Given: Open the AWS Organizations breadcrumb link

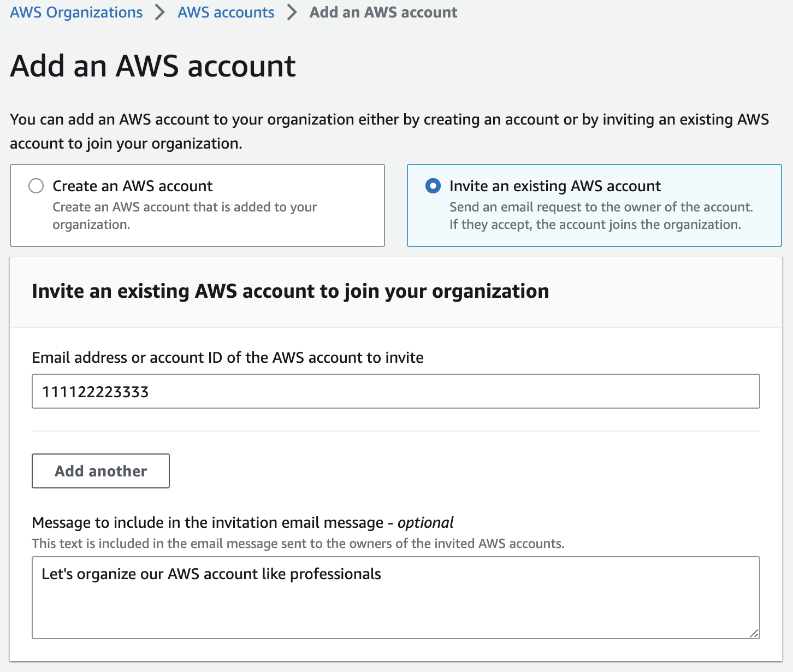Looking at the screenshot, I should point(76,12).
